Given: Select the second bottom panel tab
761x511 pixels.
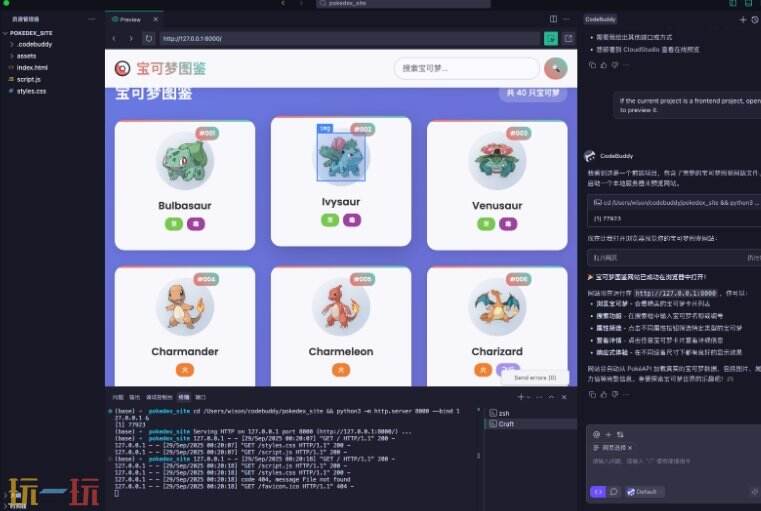Looking at the screenshot, I should (x=134, y=397).
